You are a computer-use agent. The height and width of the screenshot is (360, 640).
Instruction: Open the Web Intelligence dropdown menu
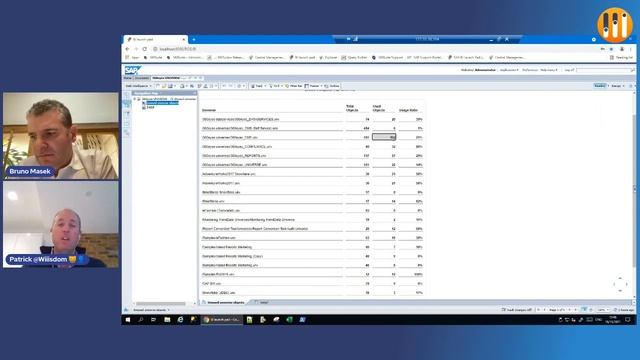coord(138,86)
